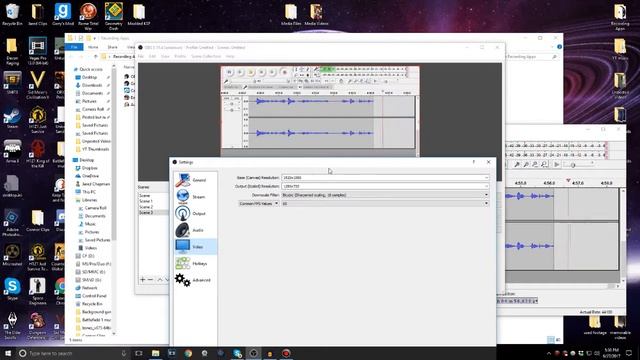This screenshot has height=360, width=640.
Task: Close the Settings dialog
Action: tap(489, 162)
